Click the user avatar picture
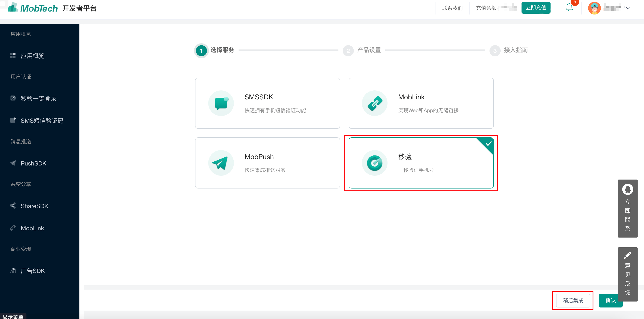Viewport: 644px width, 319px height. click(x=594, y=8)
